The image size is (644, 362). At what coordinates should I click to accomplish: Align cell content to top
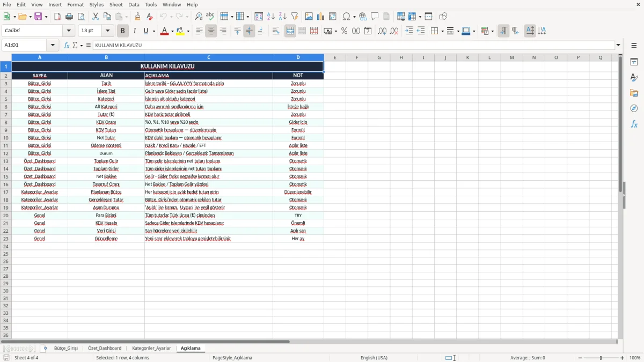click(x=237, y=31)
